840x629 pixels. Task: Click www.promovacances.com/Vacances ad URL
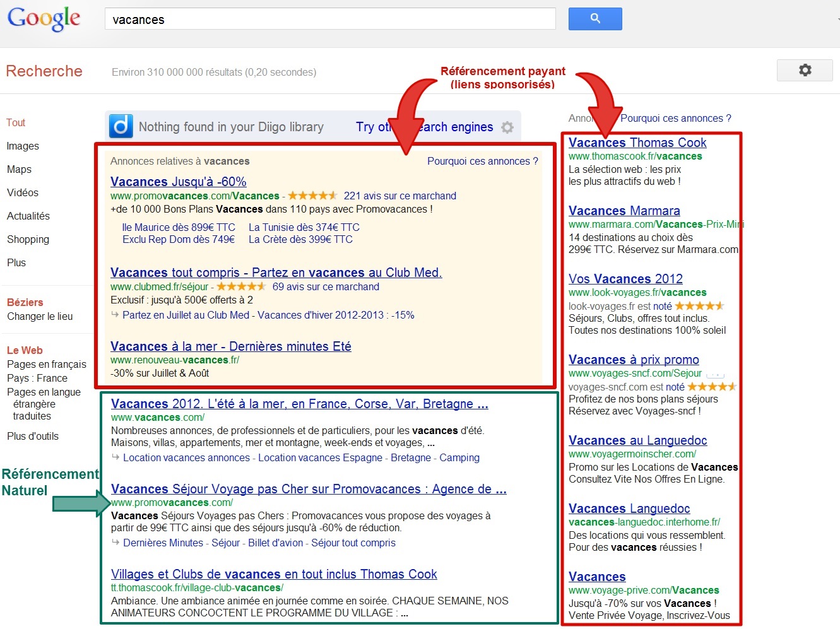point(194,196)
